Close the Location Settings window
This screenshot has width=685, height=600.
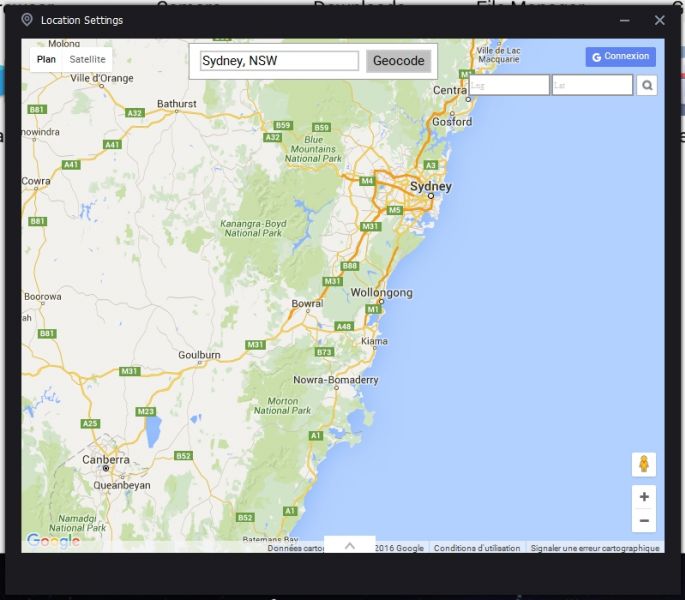[x=659, y=20]
